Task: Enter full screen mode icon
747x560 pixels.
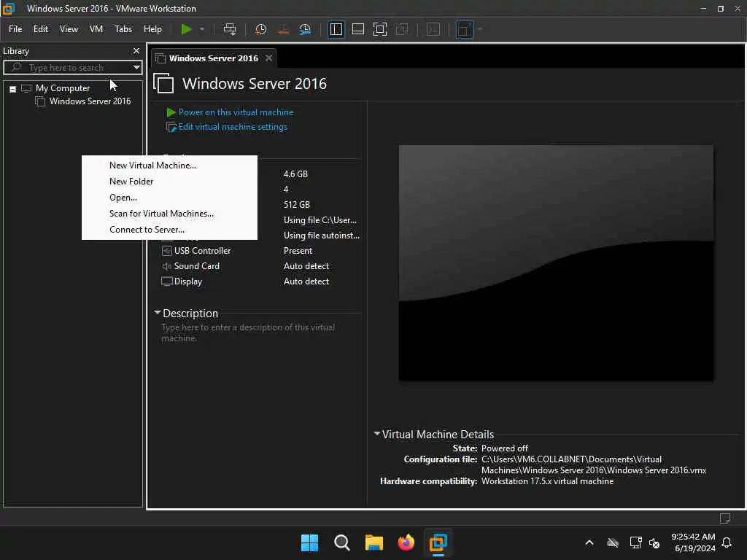Action: [379, 29]
